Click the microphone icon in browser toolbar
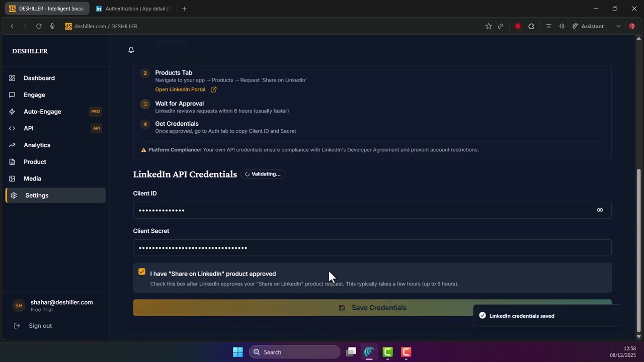Image resolution: width=644 pixels, height=362 pixels. [52, 26]
